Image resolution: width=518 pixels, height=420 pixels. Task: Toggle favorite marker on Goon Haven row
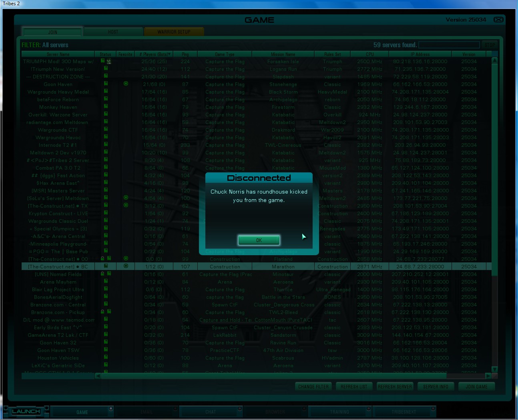pyautogui.click(x=126, y=84)
